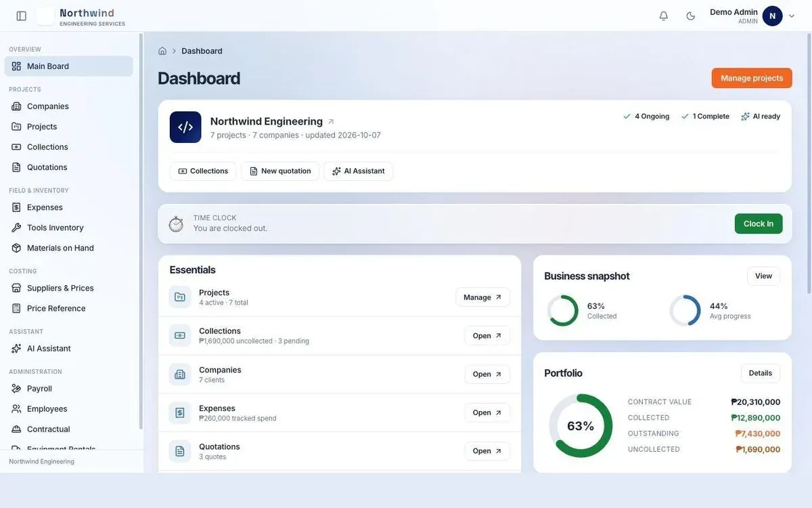Click the Contractual hard hat icon

(16, 429)
